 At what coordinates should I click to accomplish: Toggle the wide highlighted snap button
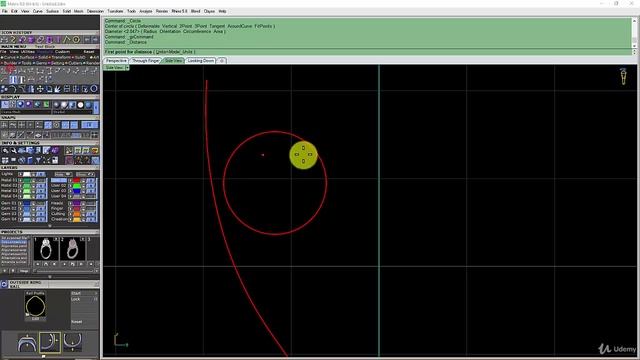[89, 124]
